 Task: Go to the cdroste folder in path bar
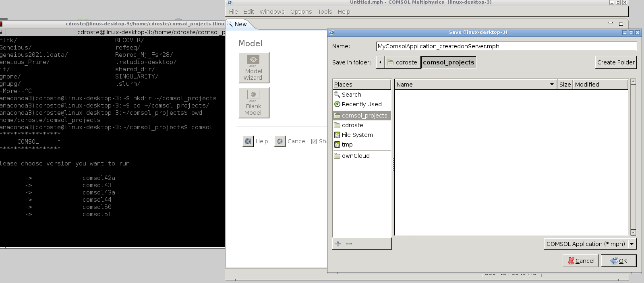pyautogui.click(x=402, y=62)
